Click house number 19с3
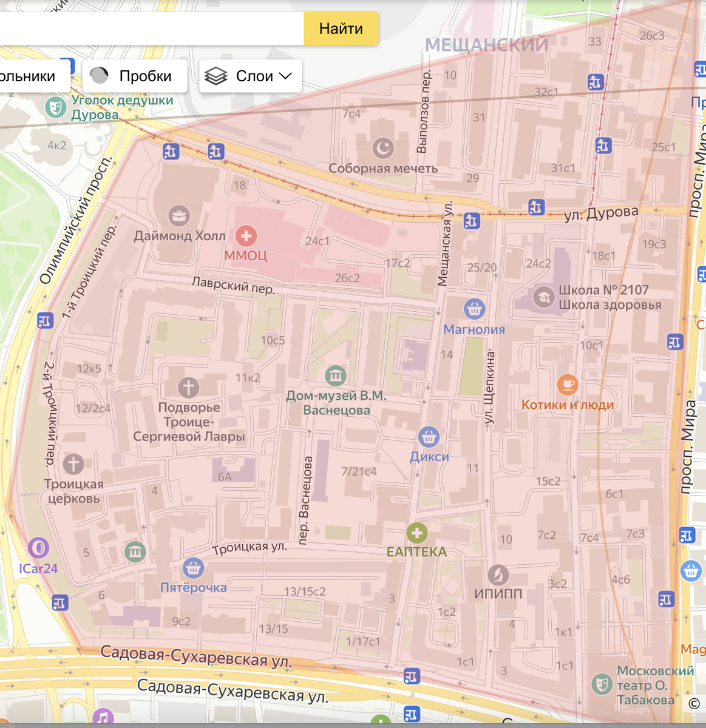The height and width of the screenshot is (728, 706). (x=654, y=244)
